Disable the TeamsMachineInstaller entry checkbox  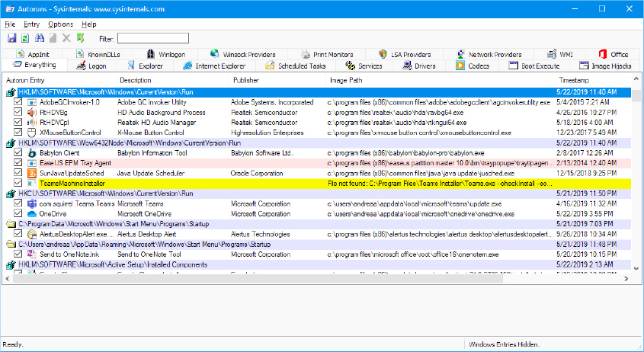click(x=18, y=184)
